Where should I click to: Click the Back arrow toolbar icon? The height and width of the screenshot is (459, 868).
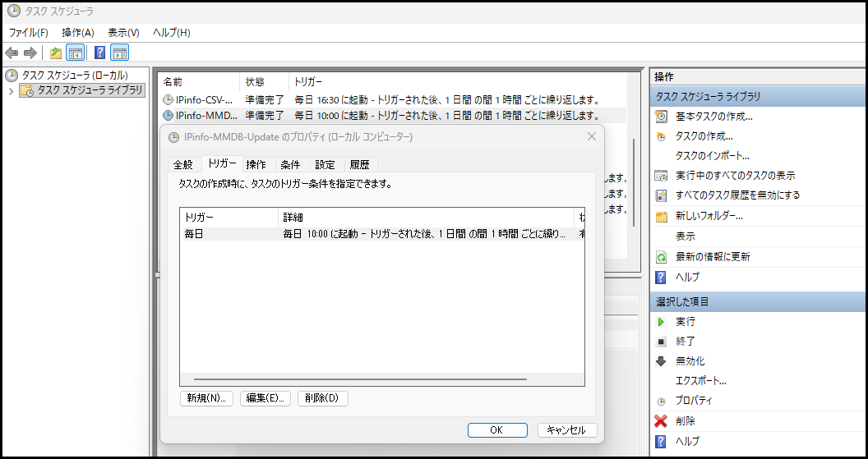[x=12, y=53]
